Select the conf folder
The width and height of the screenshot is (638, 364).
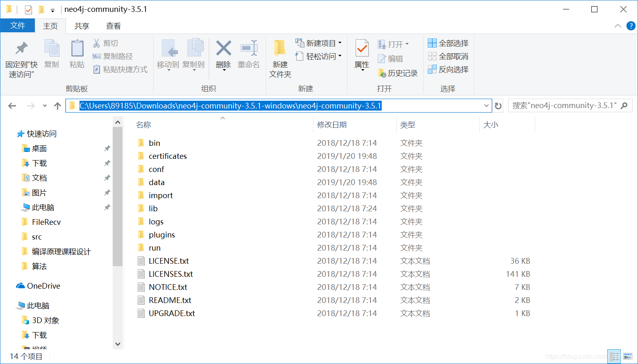click(156, 169)
